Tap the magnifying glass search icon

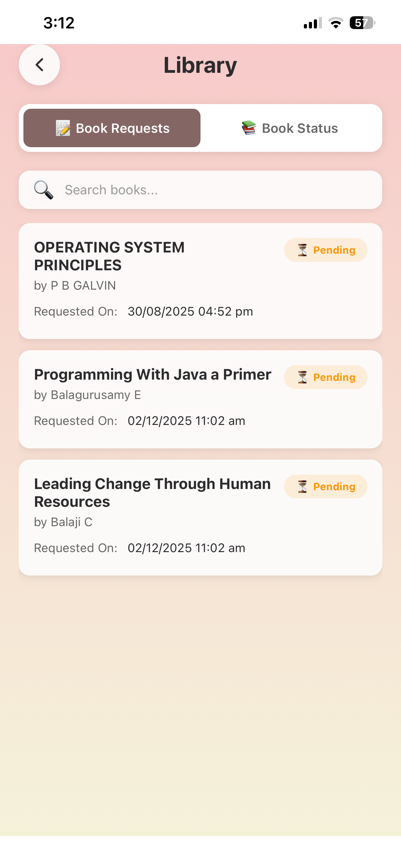click(43, 190)
